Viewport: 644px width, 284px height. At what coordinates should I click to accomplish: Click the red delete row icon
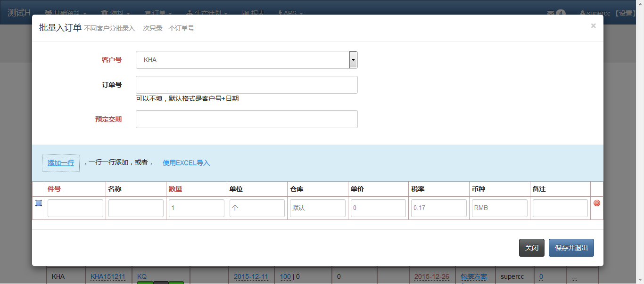[596, 203]
